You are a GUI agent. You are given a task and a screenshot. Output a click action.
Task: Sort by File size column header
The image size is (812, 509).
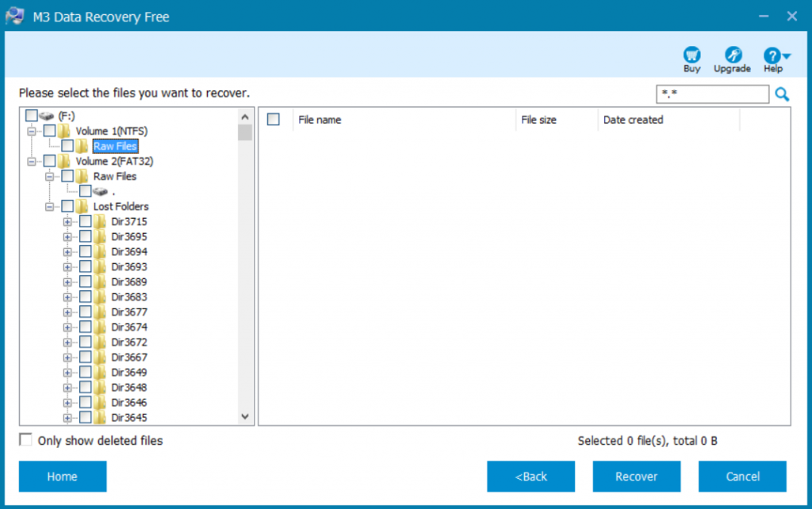557,120
